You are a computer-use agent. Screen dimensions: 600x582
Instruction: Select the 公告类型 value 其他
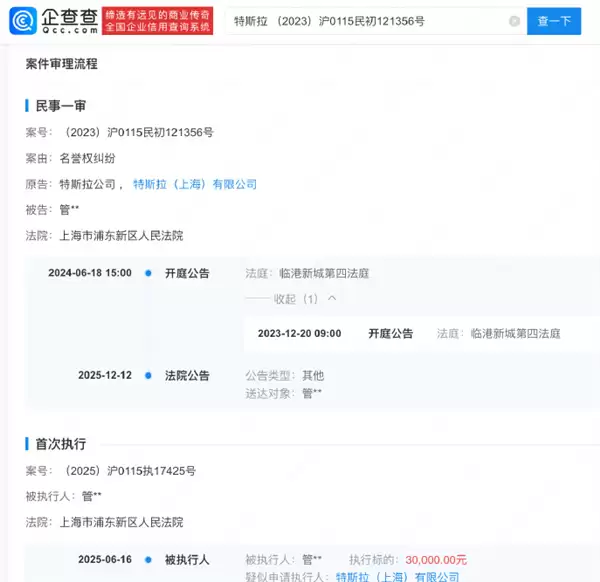(313, 376)
